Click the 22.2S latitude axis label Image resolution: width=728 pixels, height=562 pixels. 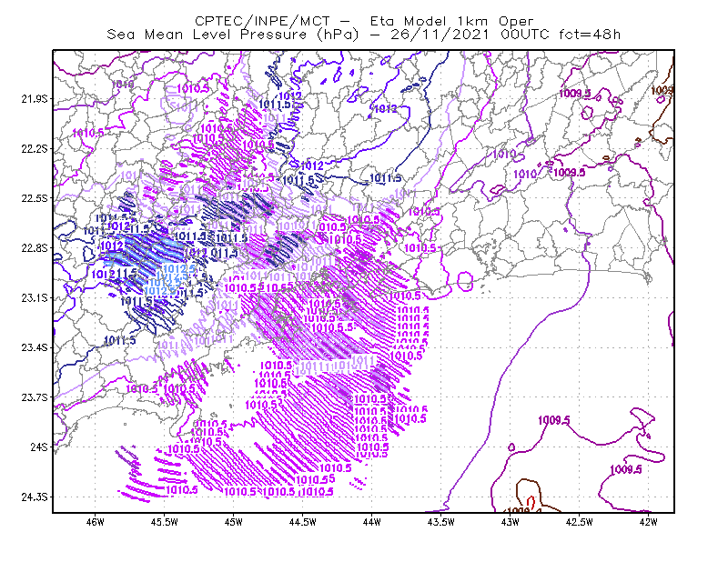(x=35, y=148)
